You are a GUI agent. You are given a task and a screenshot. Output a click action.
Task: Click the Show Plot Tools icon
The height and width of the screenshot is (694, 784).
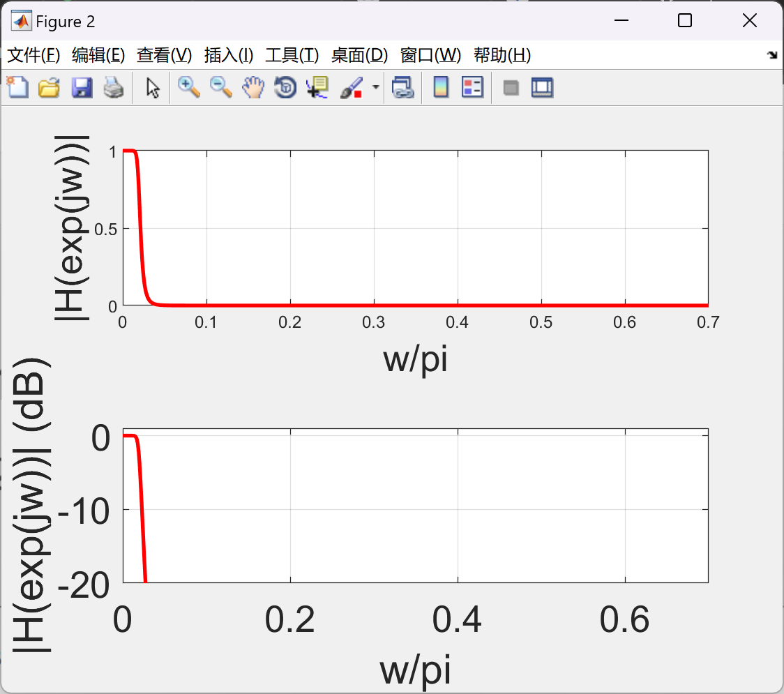click(x=542, y=87)
